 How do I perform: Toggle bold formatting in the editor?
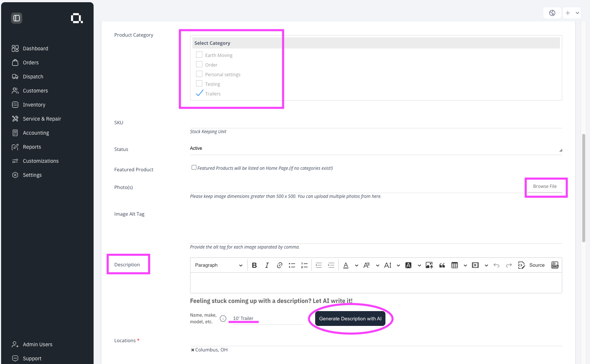pyautogui.click(x=254, y=265)
